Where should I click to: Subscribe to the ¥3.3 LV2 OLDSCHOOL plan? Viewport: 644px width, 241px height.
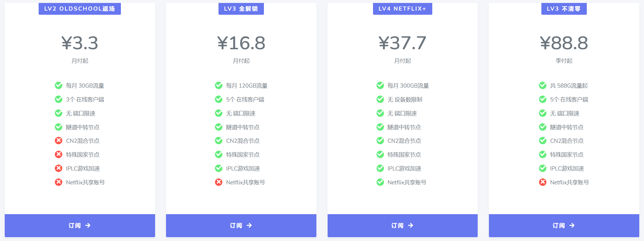[80, 226]
